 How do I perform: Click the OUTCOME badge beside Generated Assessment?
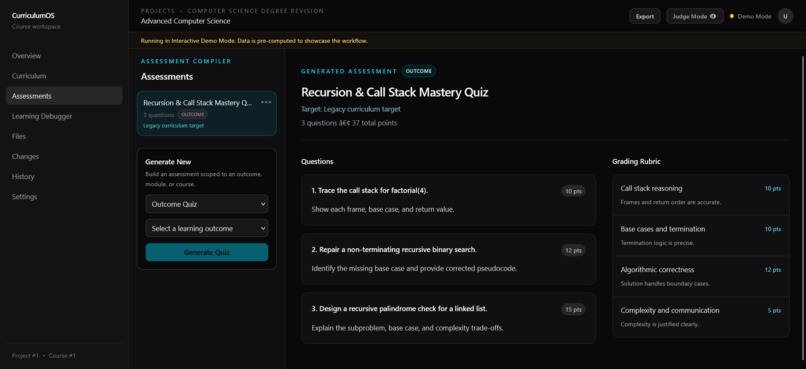pyautogui.click(x=418, y=71)
